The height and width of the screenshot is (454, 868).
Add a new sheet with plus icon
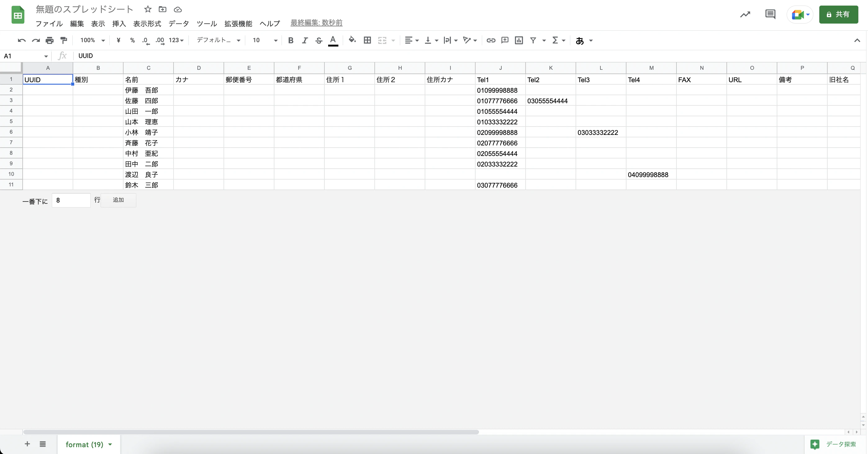[x=27, y=444]
